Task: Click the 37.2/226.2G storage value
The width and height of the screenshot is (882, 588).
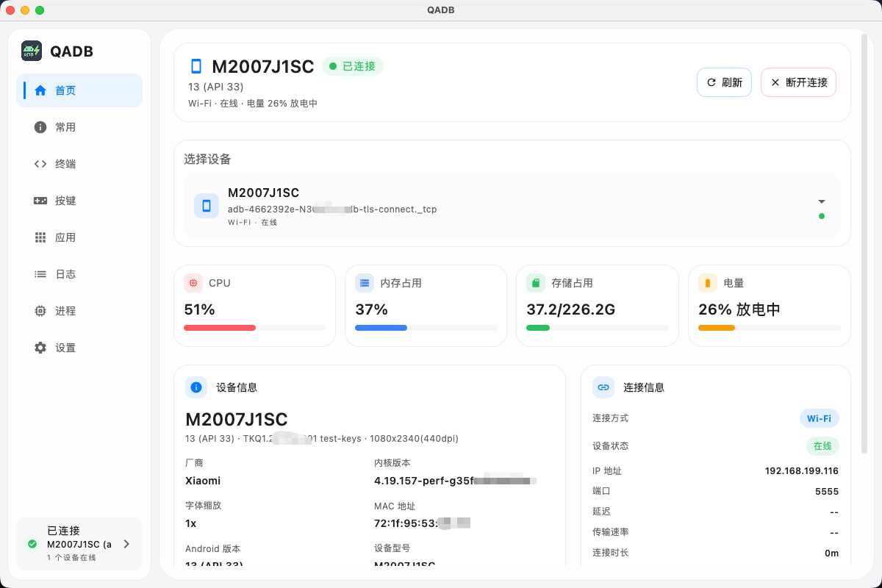Action: click(570, 309)
